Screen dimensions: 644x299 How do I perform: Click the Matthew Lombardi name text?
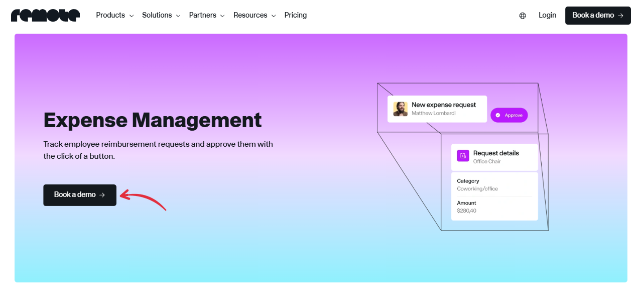[x=434, y=114]
